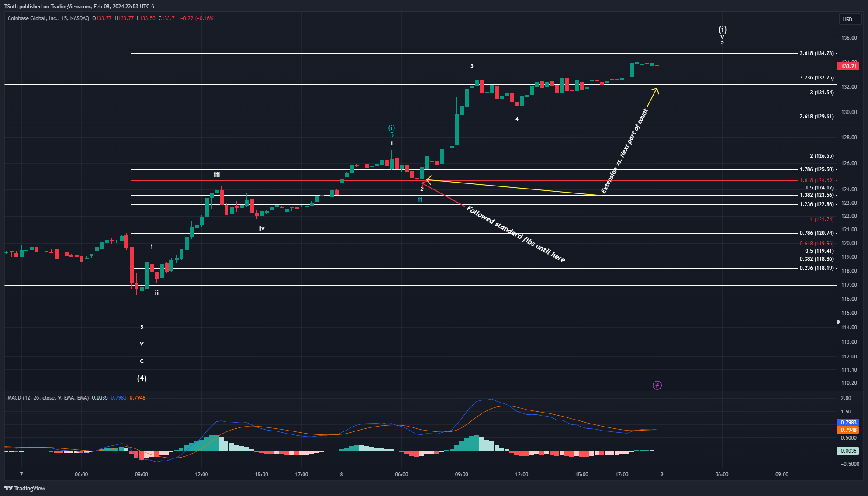
Task: Click the blue (i) wave label
Action: [391, 128]
